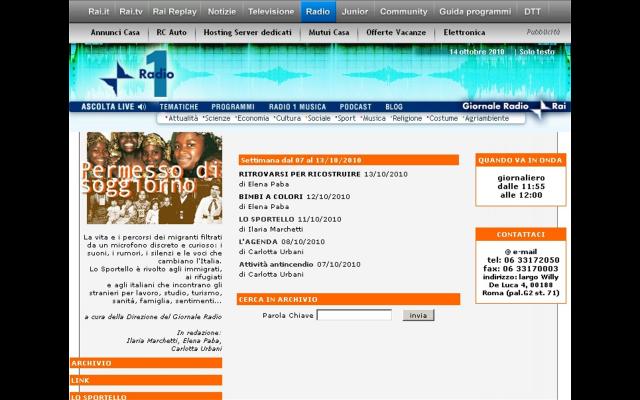The height and width of the screenshot is (400, 640).
Task: Open the @ e-mail contact link
Action: (x=520, y=252)
